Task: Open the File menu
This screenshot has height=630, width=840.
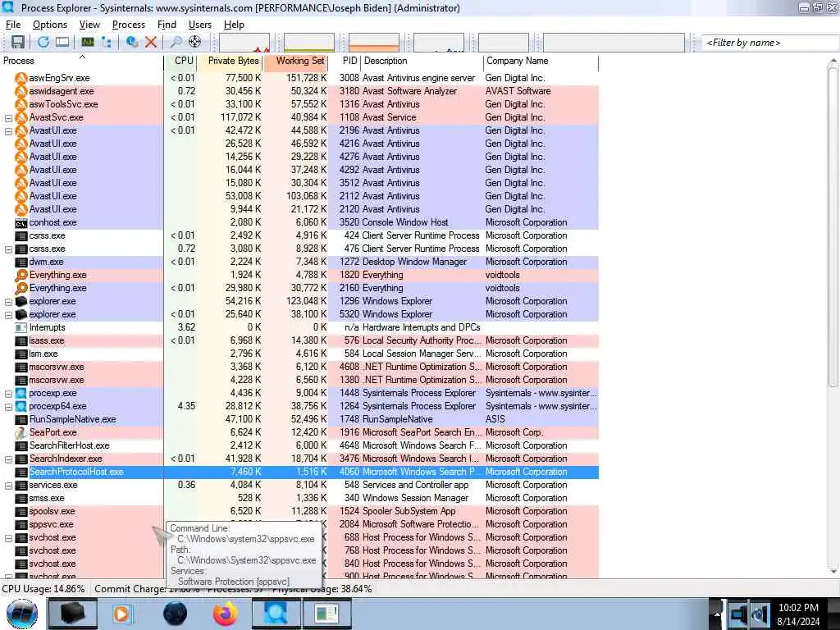Action: 13,25
